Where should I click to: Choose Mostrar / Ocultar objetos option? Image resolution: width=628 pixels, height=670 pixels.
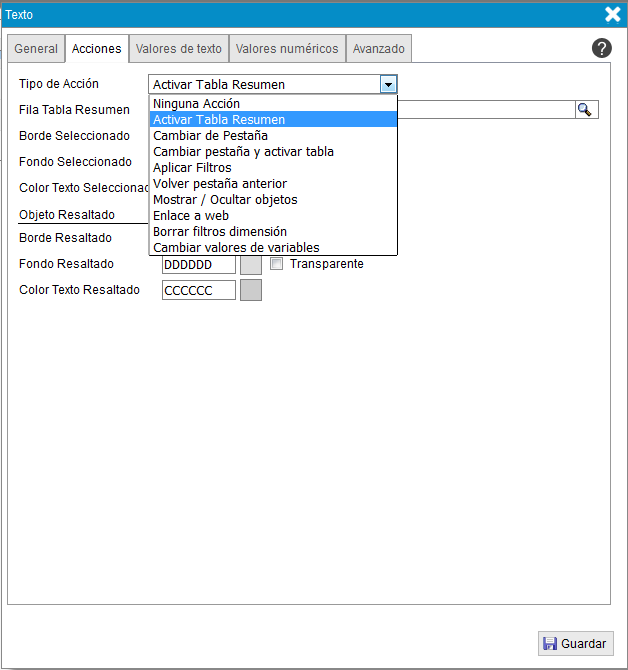tap(225, 199)
